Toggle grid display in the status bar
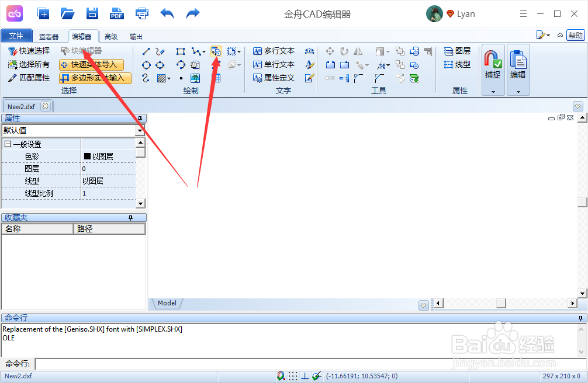Screen dimensions: 588x383 coord(293,376)
